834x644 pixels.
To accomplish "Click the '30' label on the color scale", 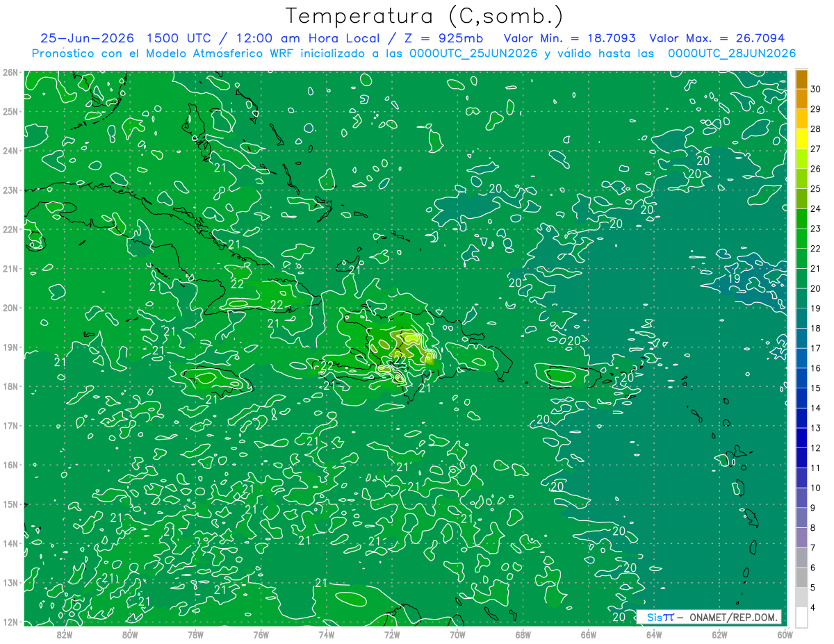I will (815, 88).
